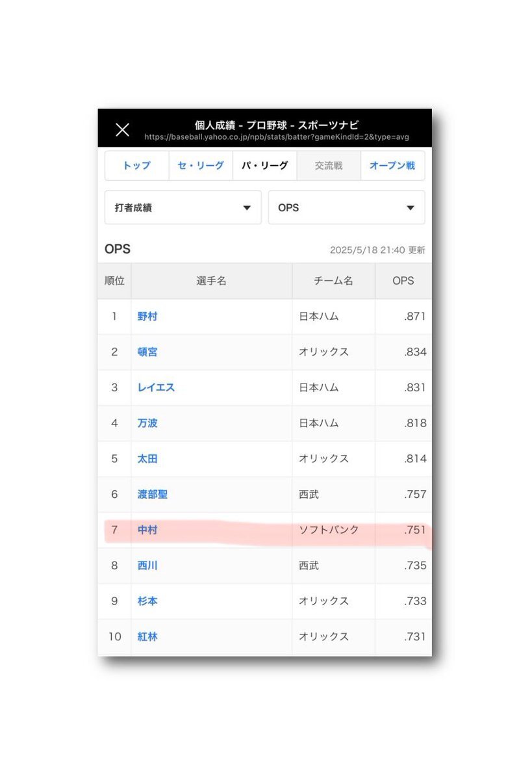The height and width of the screenshot is (780, 532).
Task: Open player 太田 profile link
Action: tap(147, 459)
